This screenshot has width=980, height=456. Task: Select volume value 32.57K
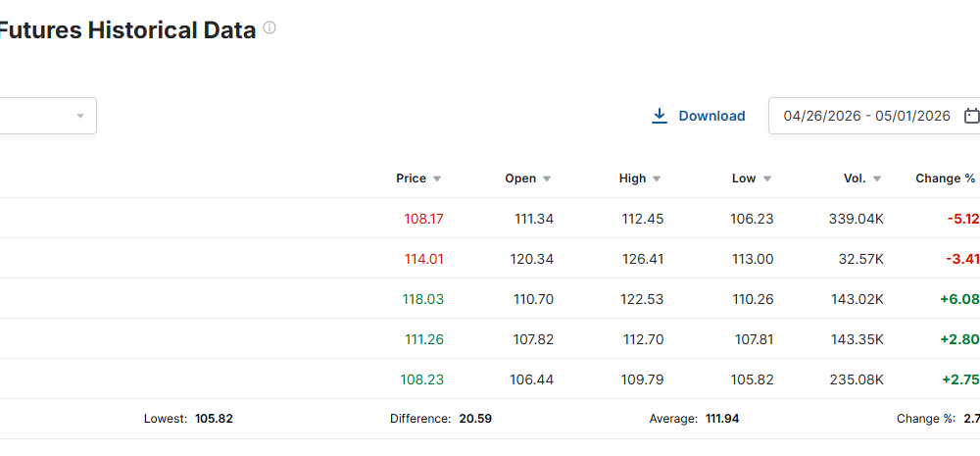859,259
